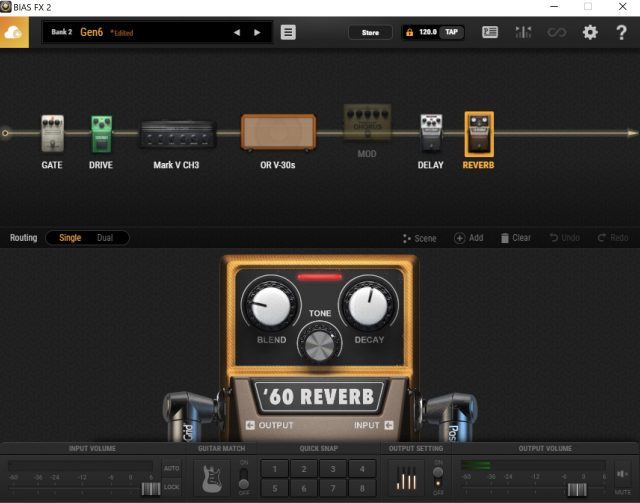Select the DELAY pedal in chain
The width and height of the screenshot is (640, 503).
coord(431,133)
